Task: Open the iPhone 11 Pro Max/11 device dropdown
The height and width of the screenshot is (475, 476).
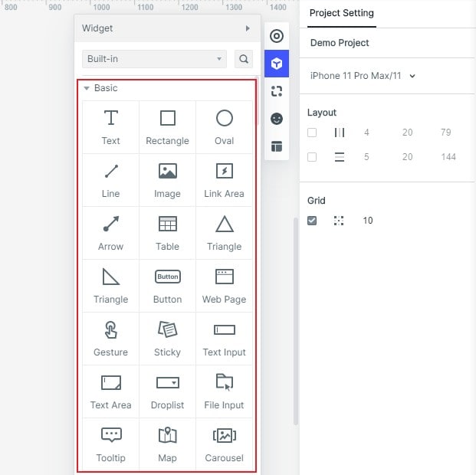Action: (363, 76)
